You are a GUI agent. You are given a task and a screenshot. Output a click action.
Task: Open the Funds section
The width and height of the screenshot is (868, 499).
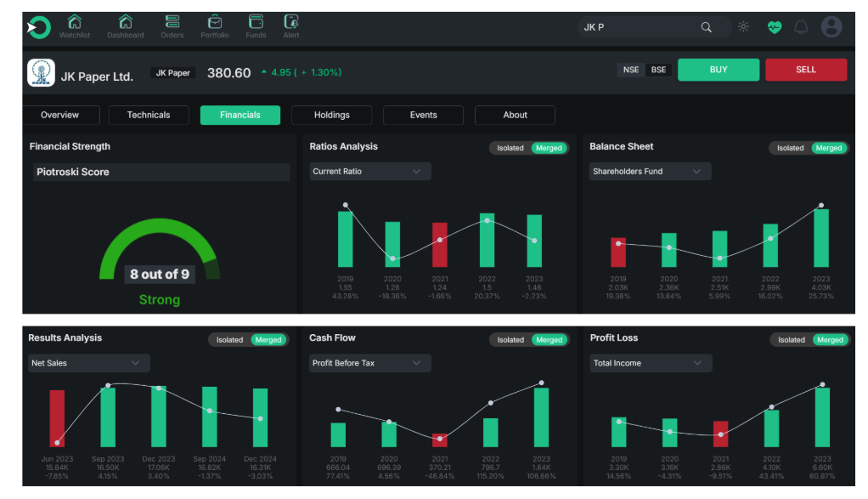coord(256,26)
